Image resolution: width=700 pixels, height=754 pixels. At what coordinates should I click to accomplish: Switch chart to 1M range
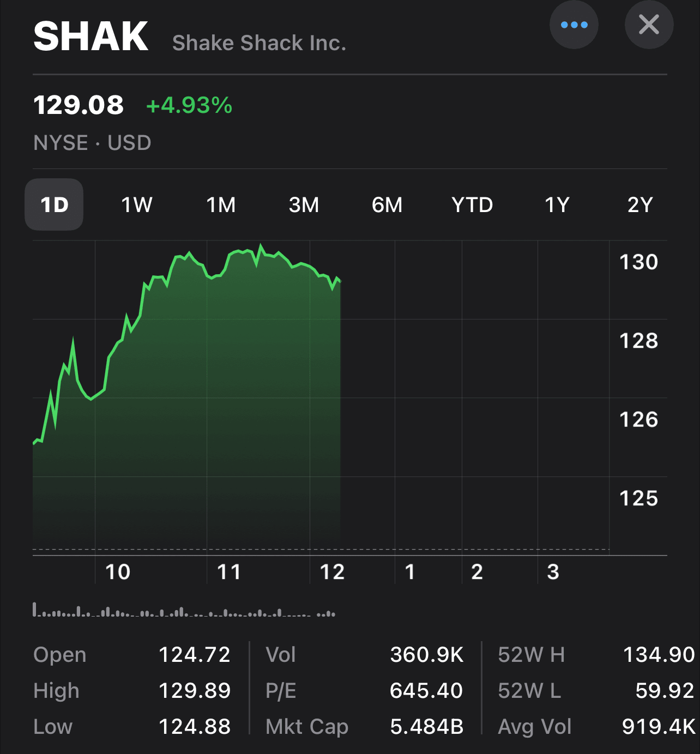pos(221,205)
